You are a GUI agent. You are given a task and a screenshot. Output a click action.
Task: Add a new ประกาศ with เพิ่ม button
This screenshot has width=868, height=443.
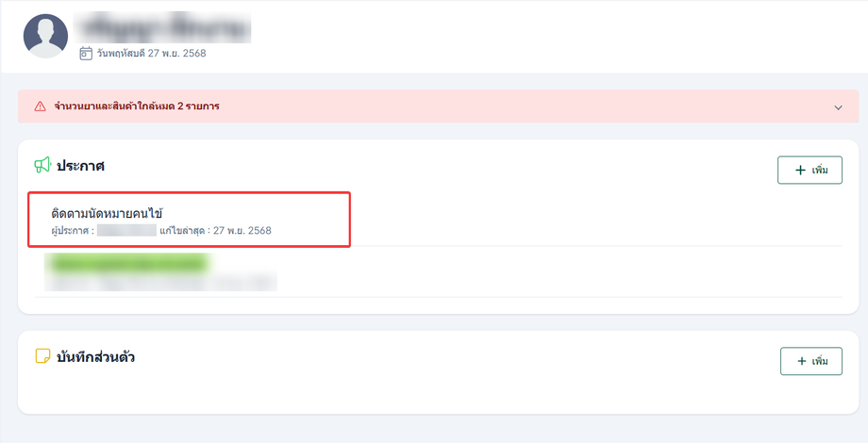(810, 170)
